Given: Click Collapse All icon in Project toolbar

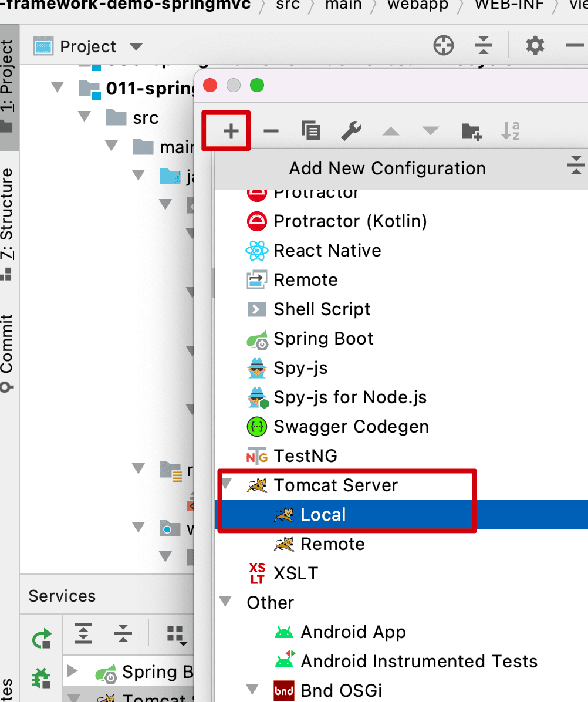Looking at the screenshot, I should pos(483,46).
